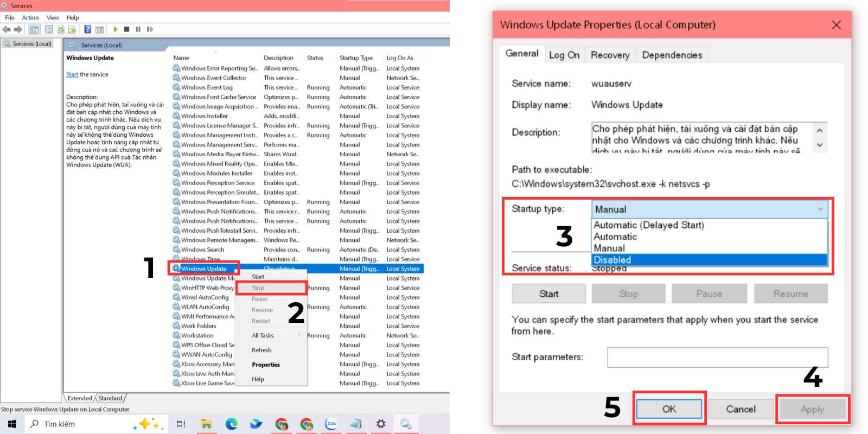Open Settings gear icon in taskbar

[381, 424]
